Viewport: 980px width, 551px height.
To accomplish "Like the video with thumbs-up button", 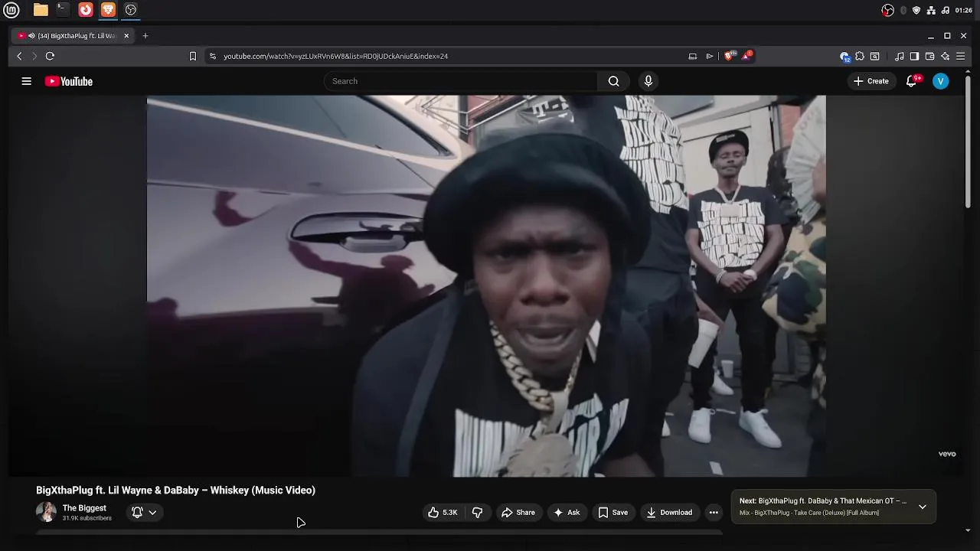I will pos(443,513).
